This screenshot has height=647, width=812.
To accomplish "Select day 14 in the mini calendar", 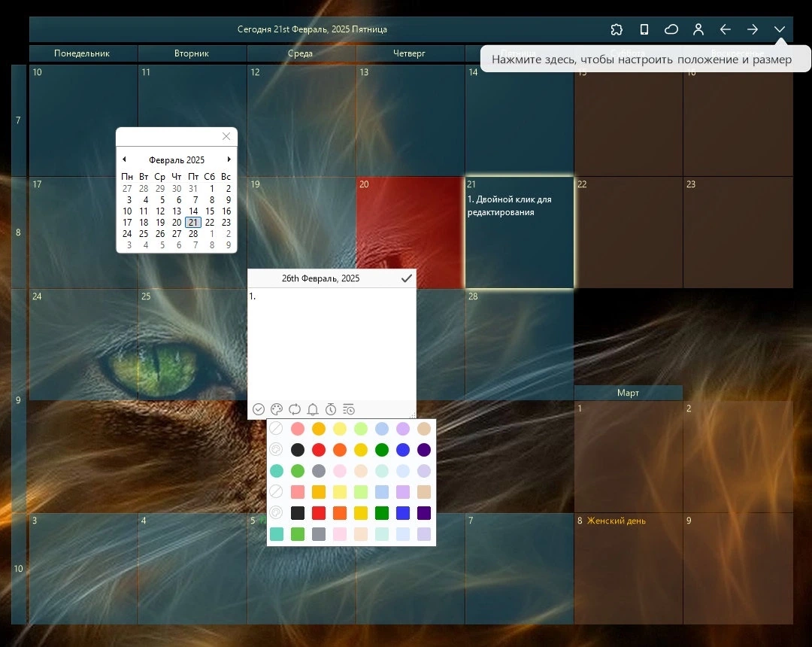I will pos(193,211).
